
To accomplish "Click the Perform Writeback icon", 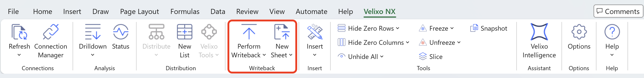I will point(249,32).
